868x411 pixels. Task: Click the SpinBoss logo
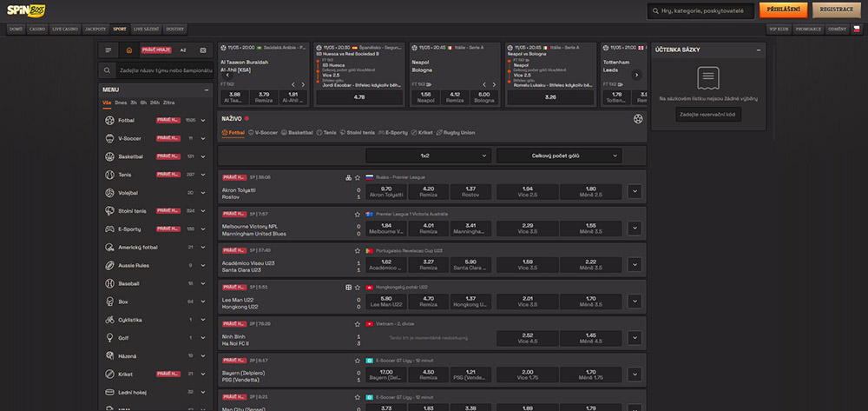[26, 10]
